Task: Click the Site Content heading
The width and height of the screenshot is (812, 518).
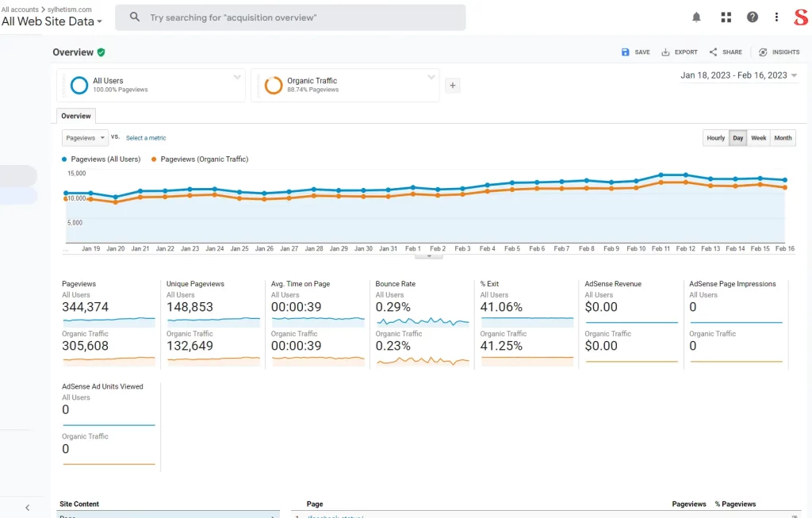Action: pyautogui.click(x=79, y=504)
